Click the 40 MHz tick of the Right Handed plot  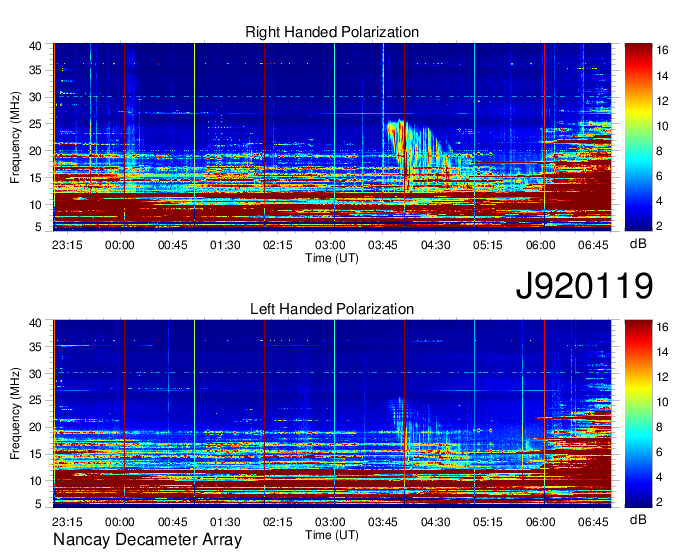click(35, 46)
